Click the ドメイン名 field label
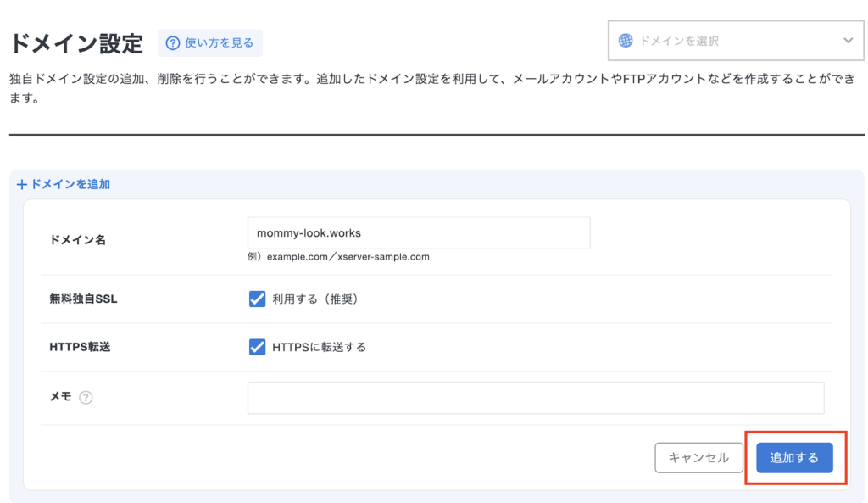This screenshot has width=868, height=503. (78, 240)
